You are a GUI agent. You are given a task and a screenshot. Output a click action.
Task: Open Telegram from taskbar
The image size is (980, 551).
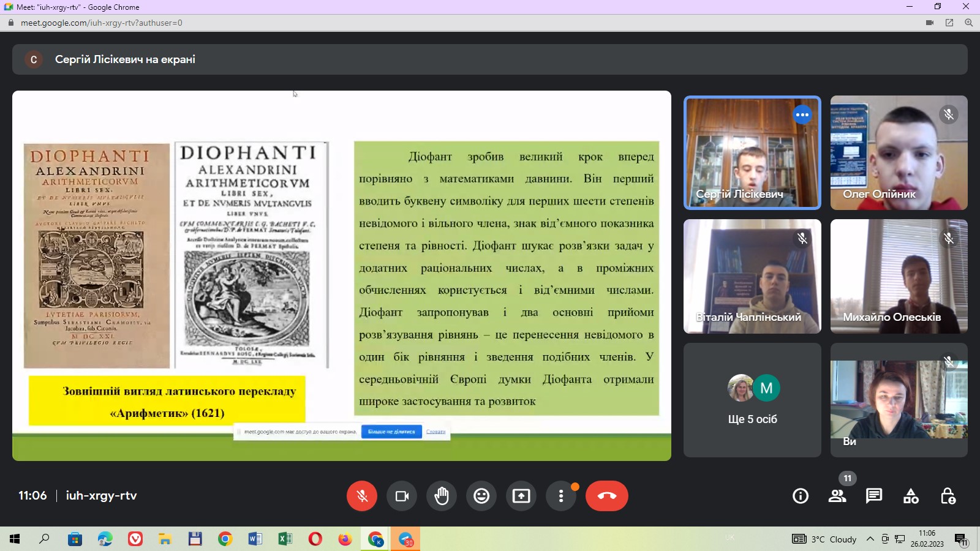(405, 539)
